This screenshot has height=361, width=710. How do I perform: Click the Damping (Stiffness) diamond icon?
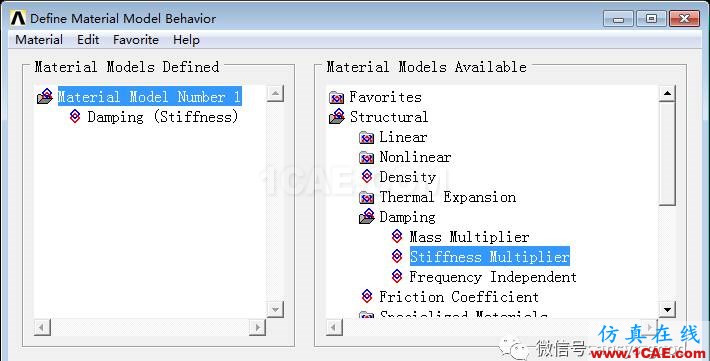(x=75, y=116)
